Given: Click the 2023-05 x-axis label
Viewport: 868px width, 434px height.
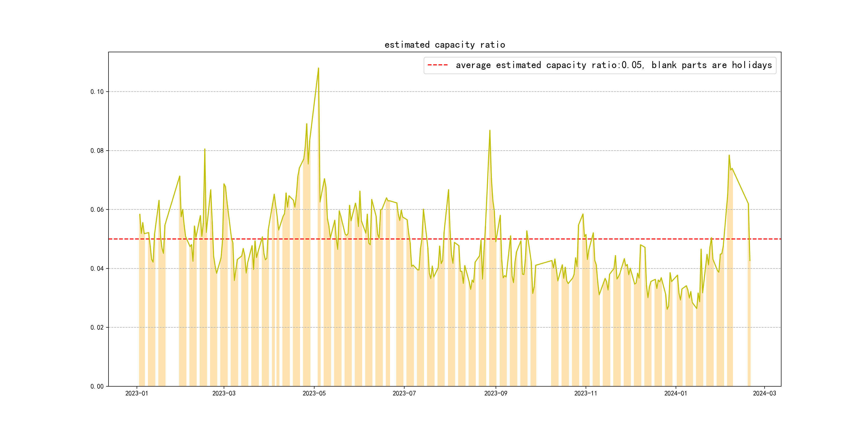Looking at the screenshot, I should pos(314,393).
